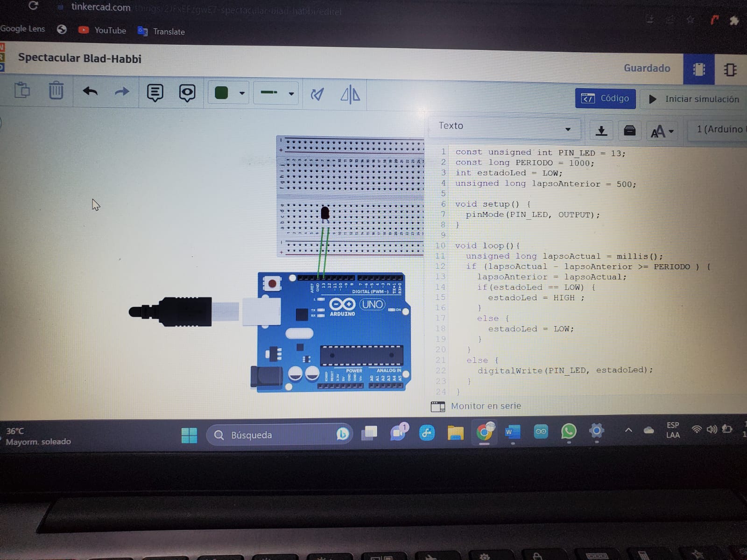Open the font size dropdown

(x=662, y=132)
